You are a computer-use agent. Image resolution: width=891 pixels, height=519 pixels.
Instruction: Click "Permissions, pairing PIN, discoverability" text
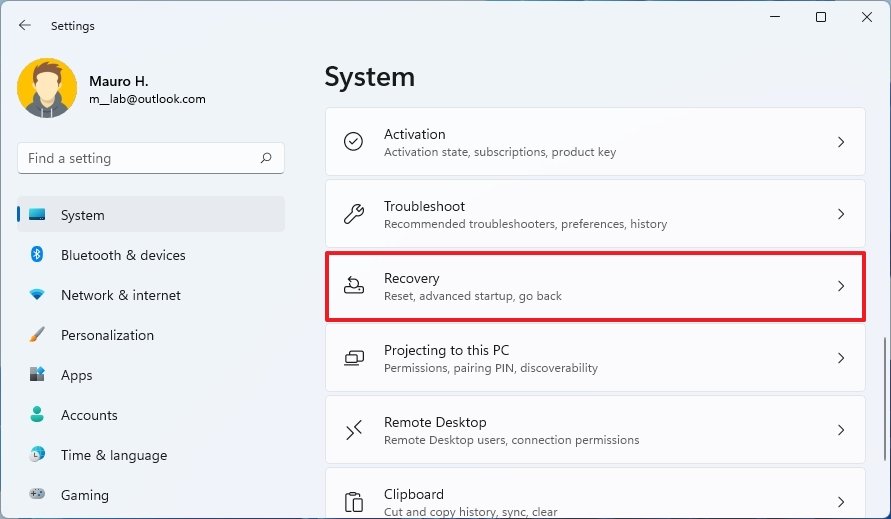point(490,368)
